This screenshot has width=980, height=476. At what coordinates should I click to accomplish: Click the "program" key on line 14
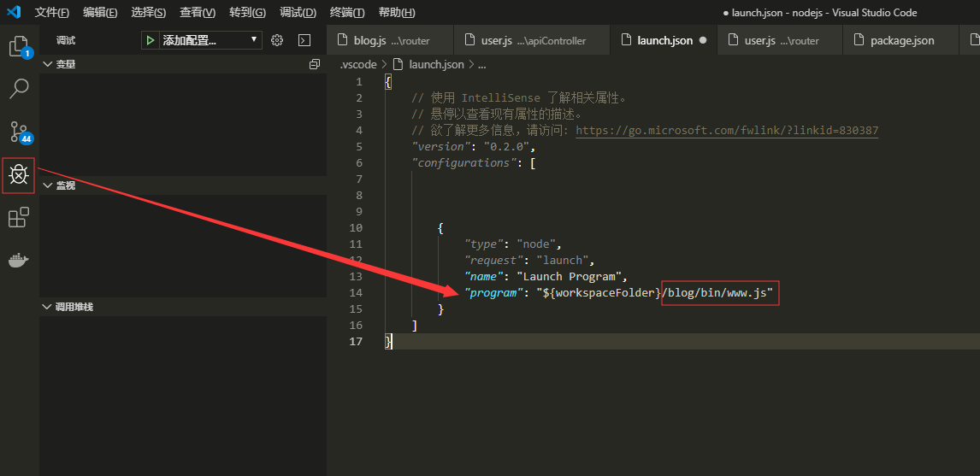click(494, 293)
